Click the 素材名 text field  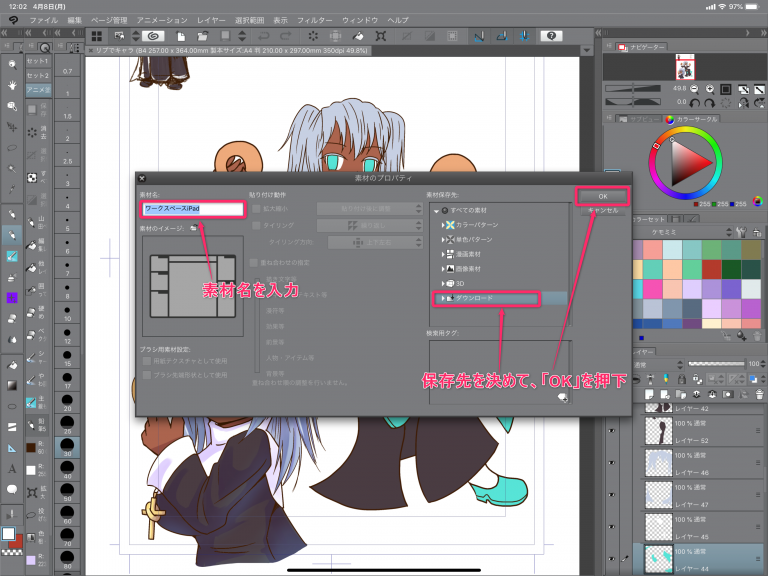coord(192,209)
